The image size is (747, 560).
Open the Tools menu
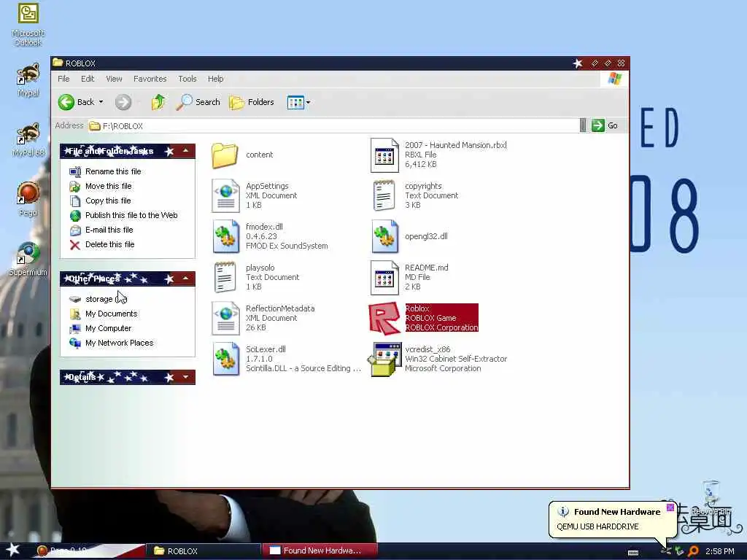point(187,79)
